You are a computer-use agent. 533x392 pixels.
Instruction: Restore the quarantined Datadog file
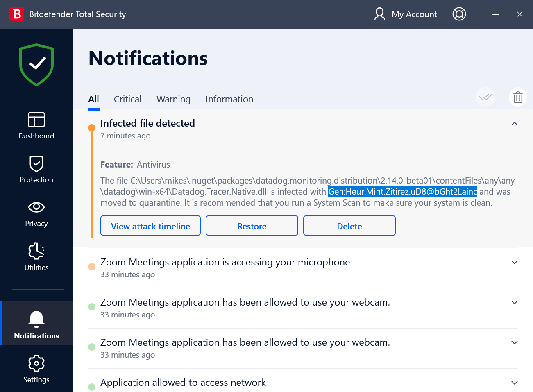point(252,225)
